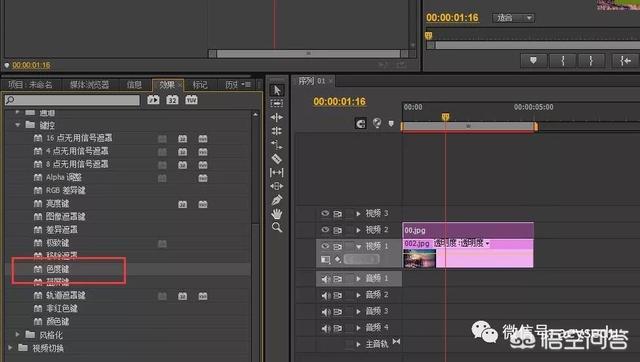The width and height of the screenshot is (640, 362).
Task: Expand the 视频切换 folder
Action: click(x=10, y=348)
